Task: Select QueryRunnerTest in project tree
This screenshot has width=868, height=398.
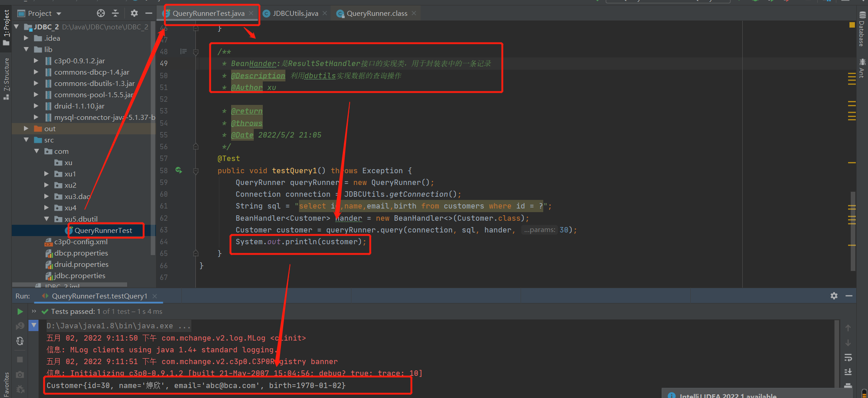Action: click(x=103, y=231)
